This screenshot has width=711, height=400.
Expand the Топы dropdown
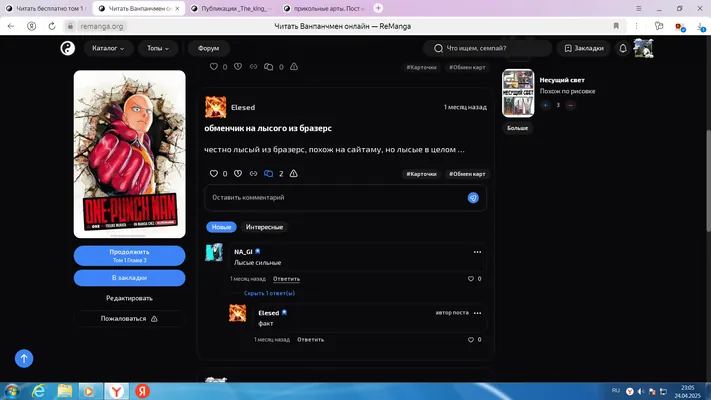158,48
